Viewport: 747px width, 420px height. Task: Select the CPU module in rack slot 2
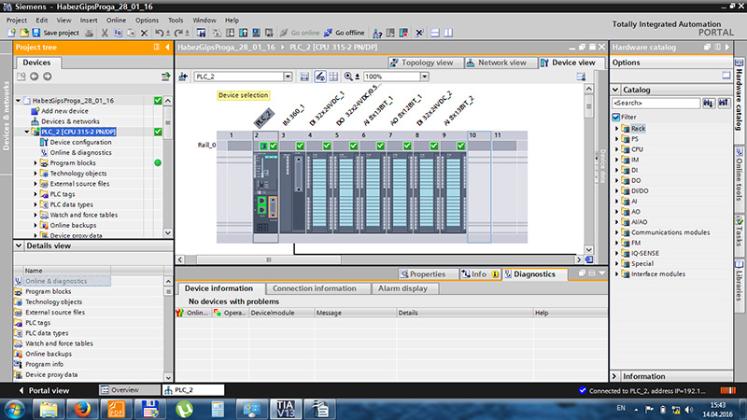pos(265,193)
